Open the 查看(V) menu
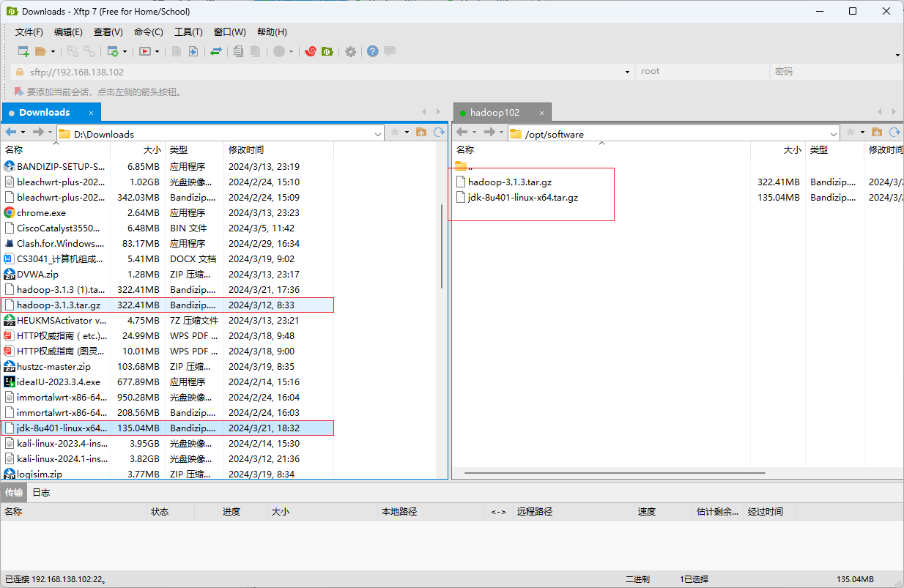 tap(108, 32)
